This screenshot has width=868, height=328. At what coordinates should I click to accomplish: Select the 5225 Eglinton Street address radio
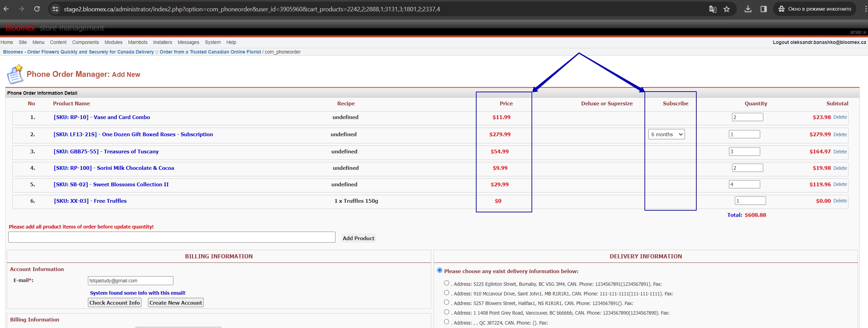pos(446,283)
